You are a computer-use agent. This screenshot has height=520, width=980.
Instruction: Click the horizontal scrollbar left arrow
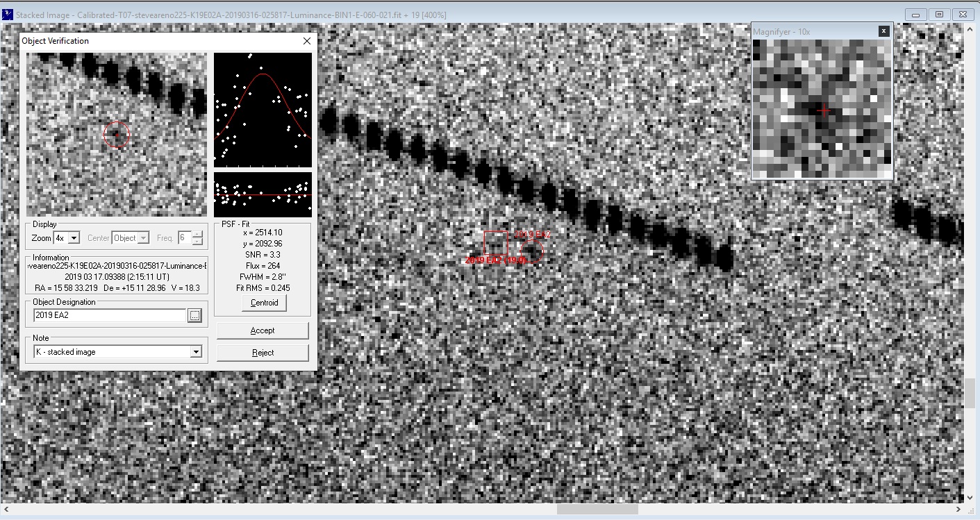point(6,509)
